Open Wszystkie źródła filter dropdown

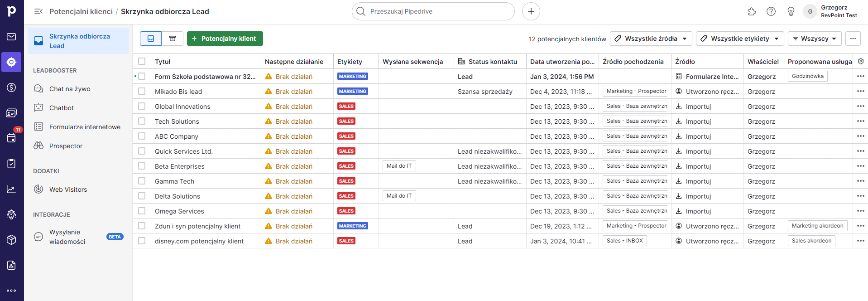click(x=651, y=39)
